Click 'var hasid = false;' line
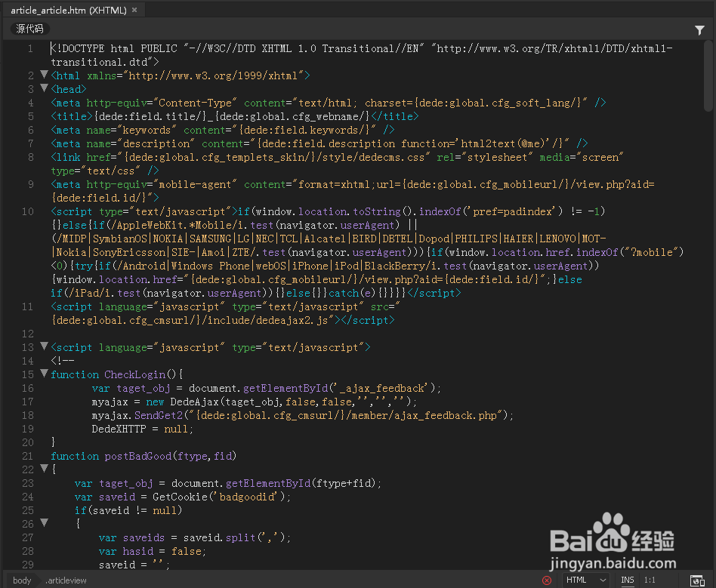 click(x=153, y=552)
